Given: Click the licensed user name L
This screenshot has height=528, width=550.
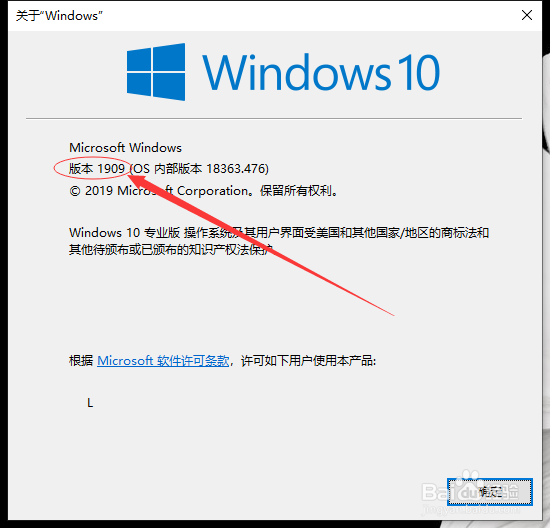Looking at the screenshot, I should 90,403.
